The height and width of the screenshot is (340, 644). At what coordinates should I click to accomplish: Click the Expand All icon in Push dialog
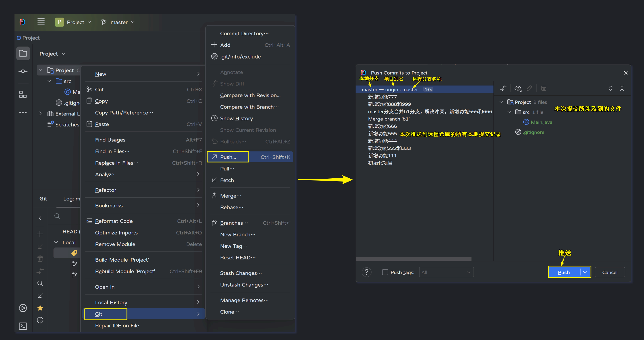click(610, 88)
